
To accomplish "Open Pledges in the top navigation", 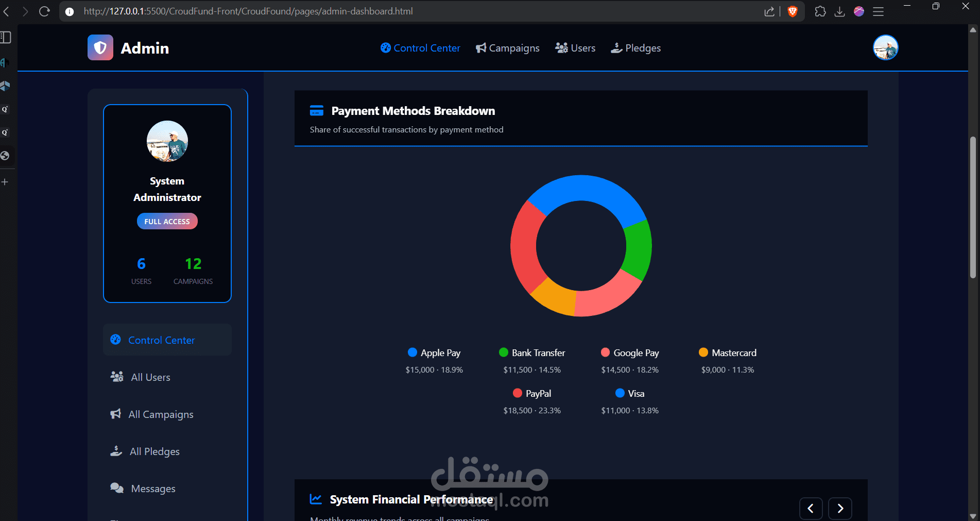I will 635,48.
